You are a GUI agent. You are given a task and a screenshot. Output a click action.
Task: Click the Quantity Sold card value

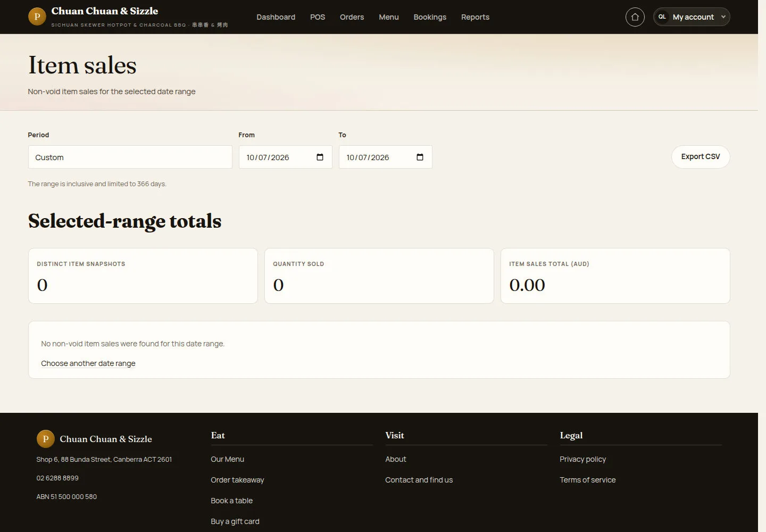(278, 285)
